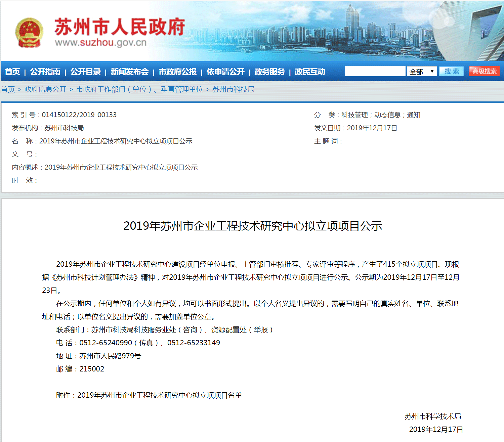Viewport: 504px width, 442px height.
Task: Open 政民互动 in navigation bar
Action: (310, 72)
